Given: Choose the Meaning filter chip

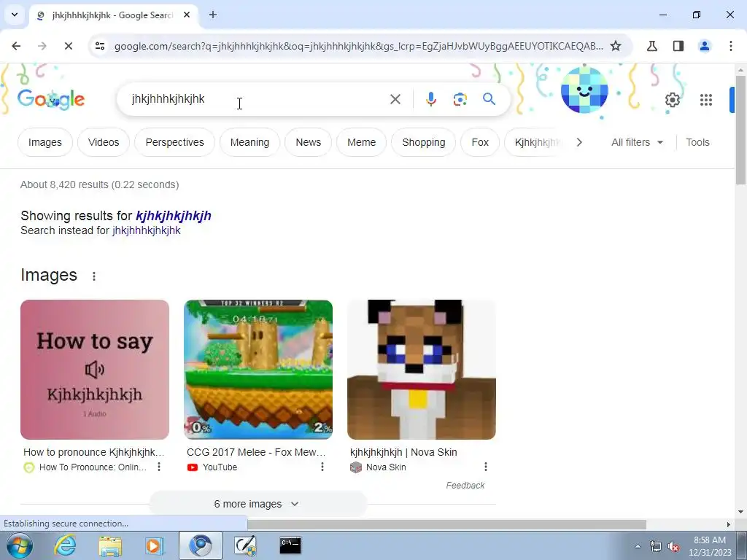Looking at the screenshot, I should coord(249,142).
